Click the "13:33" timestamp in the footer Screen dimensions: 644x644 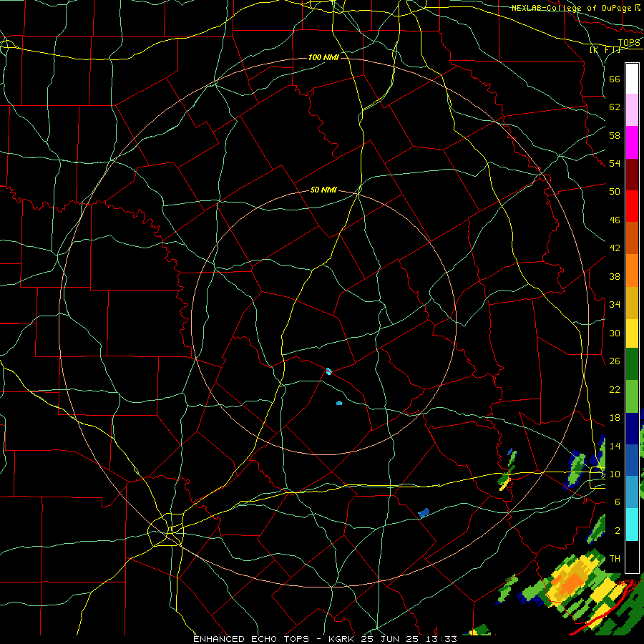(441, 639)
